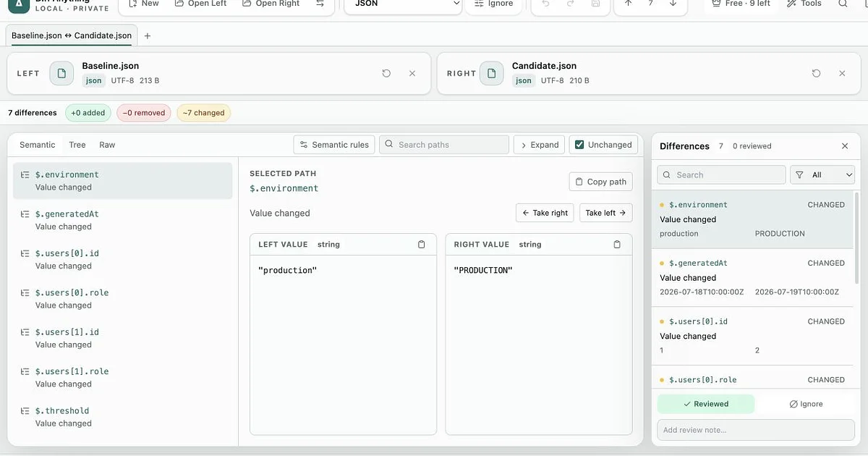Screen dimensions: 868x456
Task: Click the Open Left button
Action: pyautogui.click(x=200, y=4)
